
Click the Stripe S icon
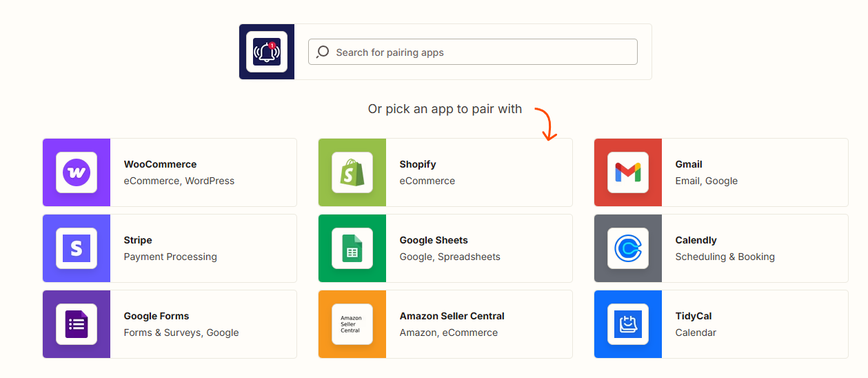(x=77, y=248)
